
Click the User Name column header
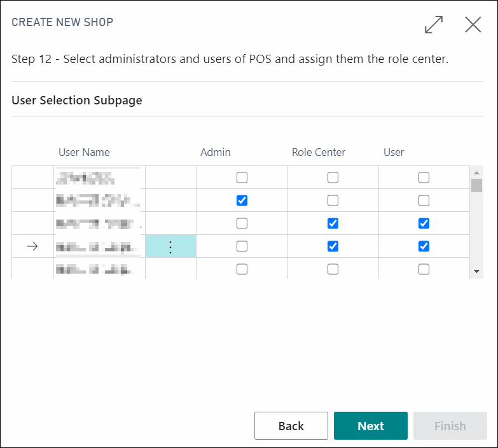(x=84, y=152)
